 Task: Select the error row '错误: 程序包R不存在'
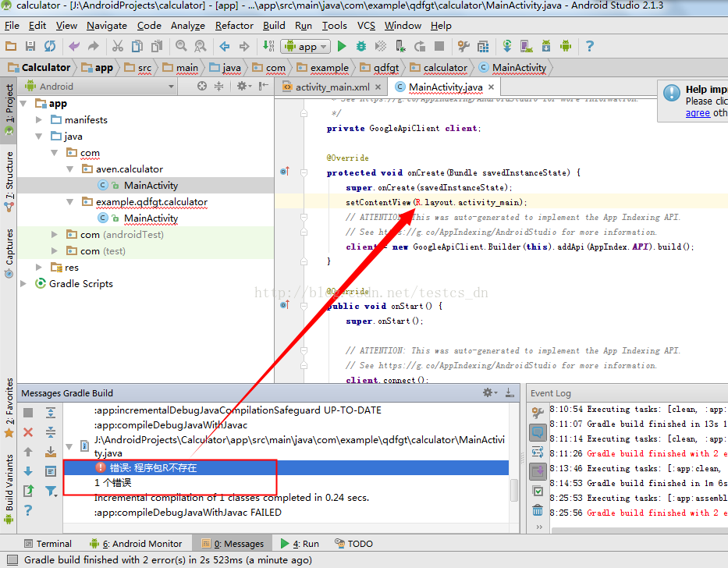point(286,467)
